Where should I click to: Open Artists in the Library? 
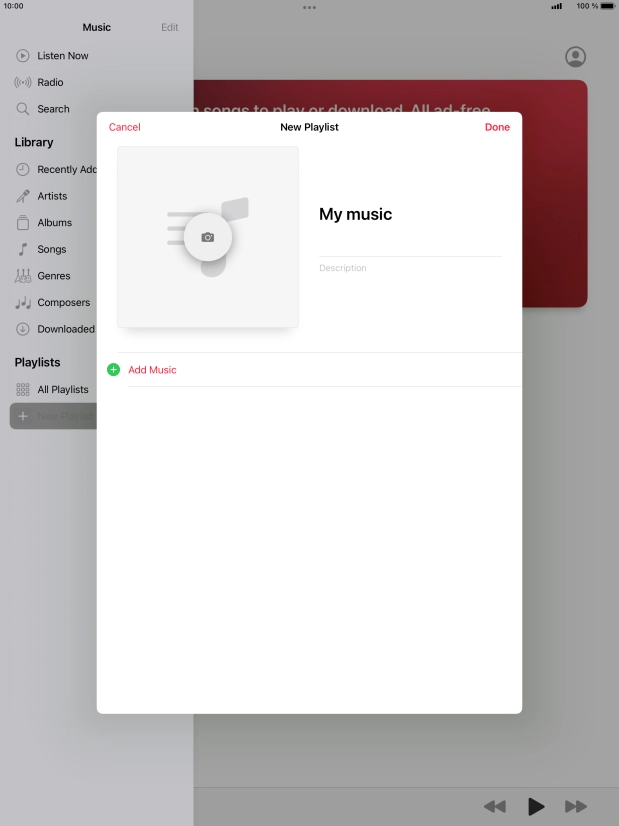coord(52,196)
